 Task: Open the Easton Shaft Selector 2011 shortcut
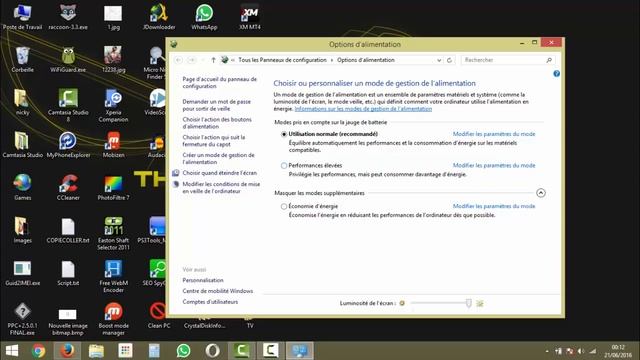(x=113, y=233)
